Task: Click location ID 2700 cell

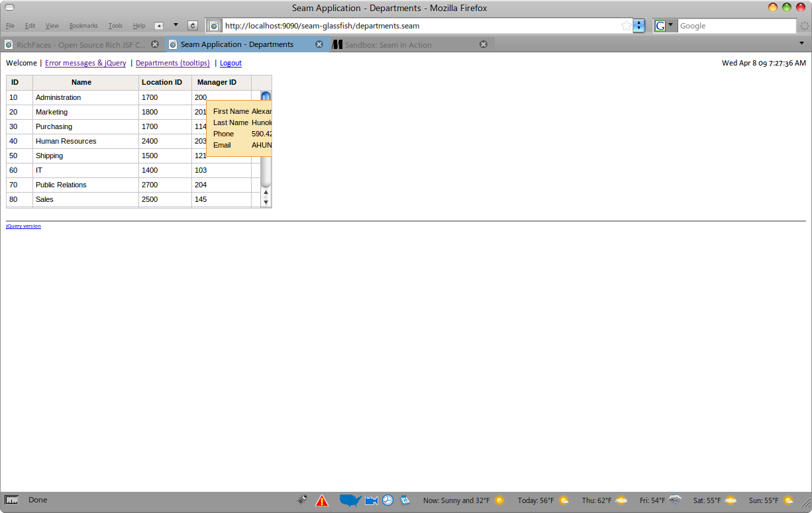Action: click(x=165, y=185)
